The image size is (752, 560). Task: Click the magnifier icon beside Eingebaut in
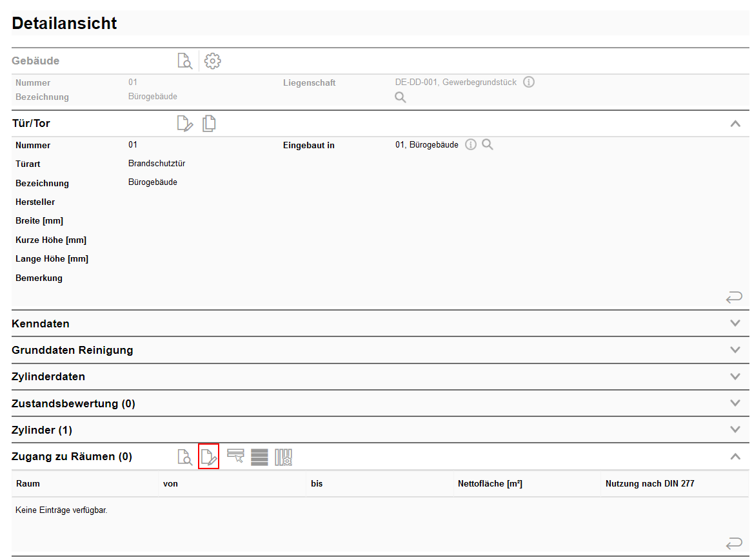488,145
